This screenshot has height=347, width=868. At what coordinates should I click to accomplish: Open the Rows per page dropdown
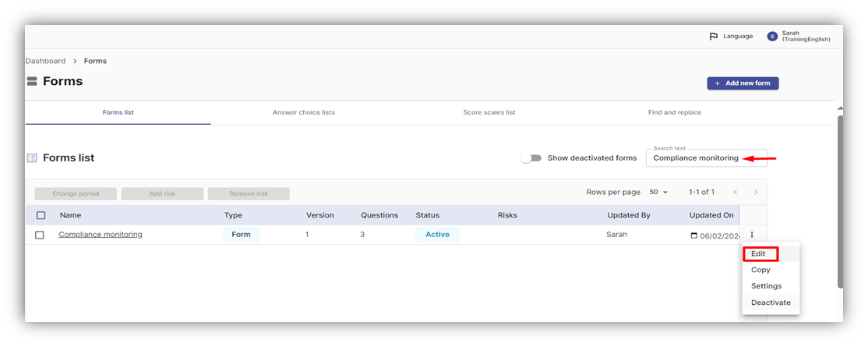coord(658,193)
